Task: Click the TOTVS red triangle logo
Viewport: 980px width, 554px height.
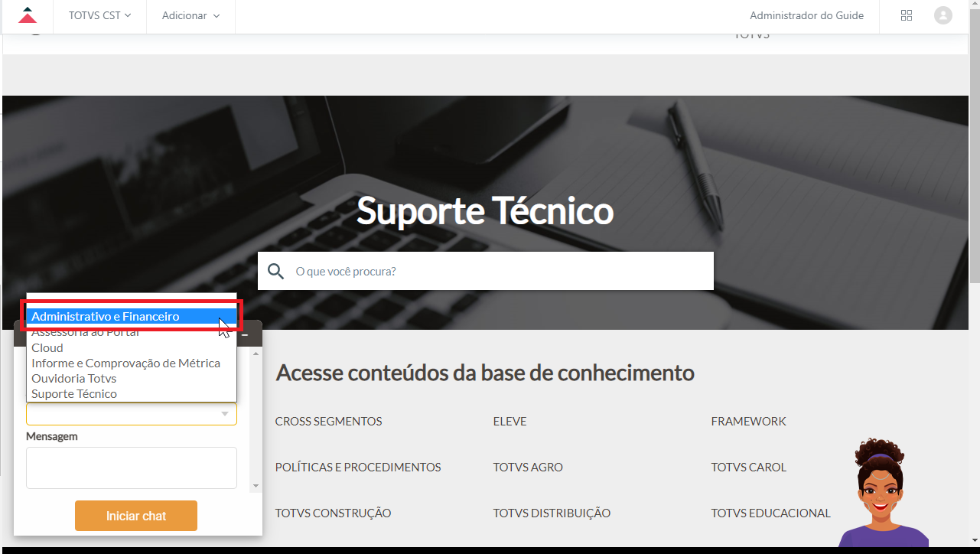Action: [28, 15]
